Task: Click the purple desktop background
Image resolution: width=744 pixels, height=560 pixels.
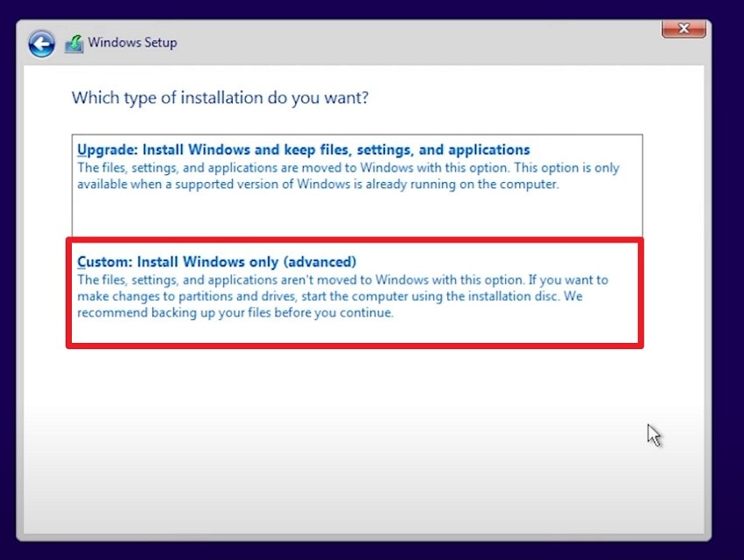Action: [372, 554]
